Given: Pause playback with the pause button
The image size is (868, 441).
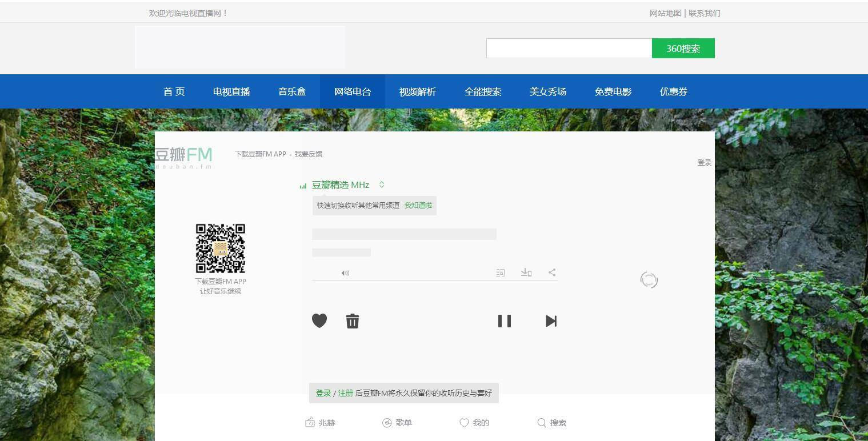Looking at the screenshot, I should [504, 320].
